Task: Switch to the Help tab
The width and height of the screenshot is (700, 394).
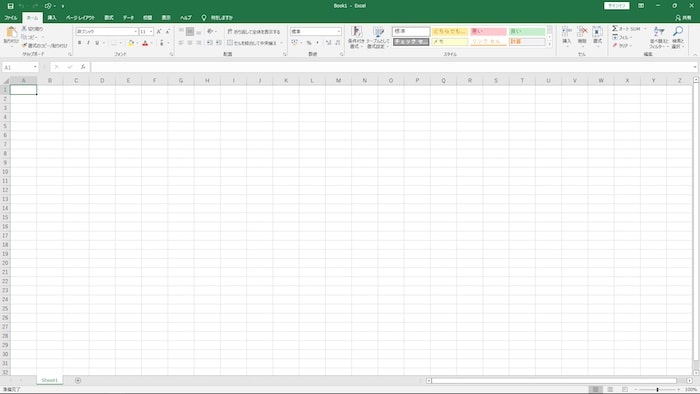Action: click(x=186, y=18)
